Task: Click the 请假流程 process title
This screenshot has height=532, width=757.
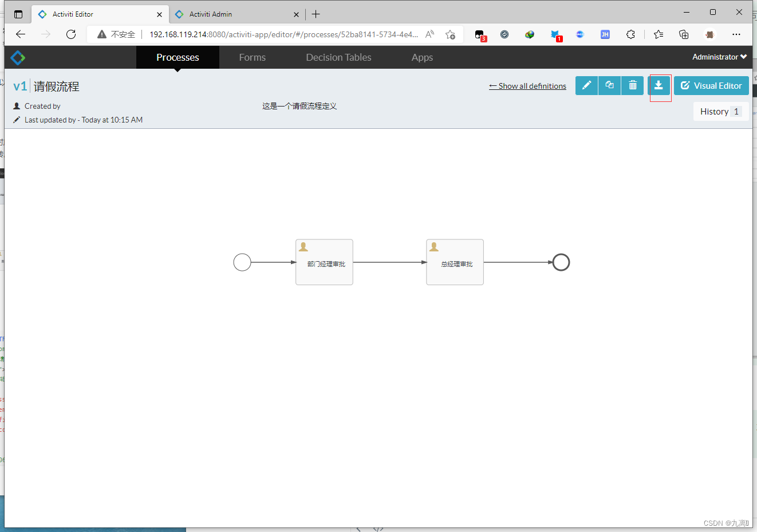Action: [57, 86]
